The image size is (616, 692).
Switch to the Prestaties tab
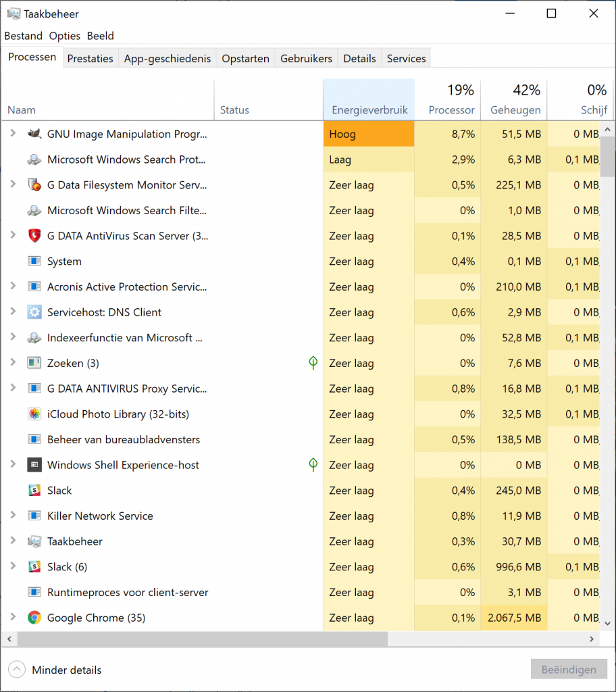tap(90, 58)
